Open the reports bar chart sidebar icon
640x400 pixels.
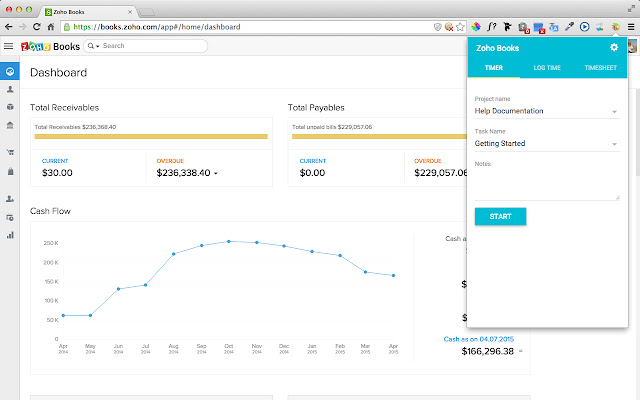(10, 235)
